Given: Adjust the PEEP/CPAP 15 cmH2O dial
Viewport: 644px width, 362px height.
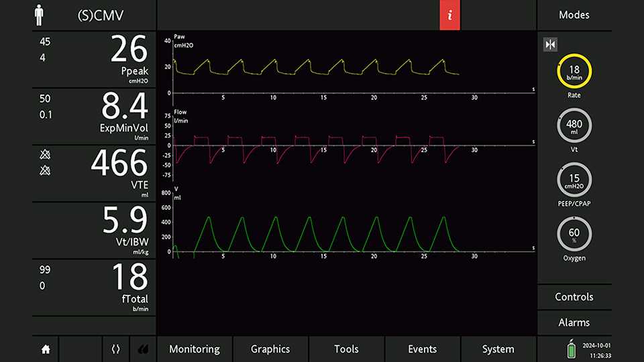Looking at the screenshot, I should 574,180.
